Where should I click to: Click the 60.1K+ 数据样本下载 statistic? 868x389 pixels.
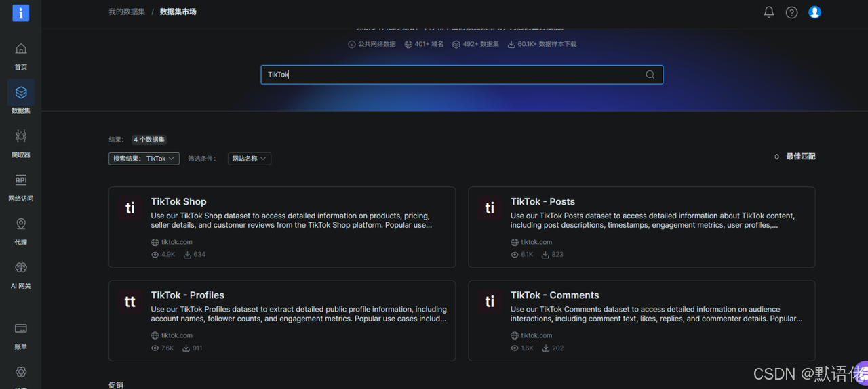click(x=542, y=45)
